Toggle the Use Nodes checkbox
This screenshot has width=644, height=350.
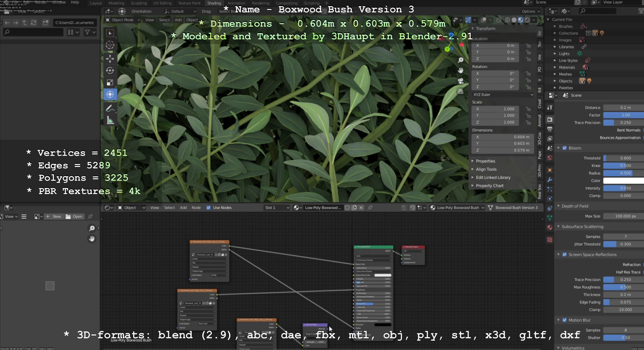pyautogui.click(x=209, y=208)
